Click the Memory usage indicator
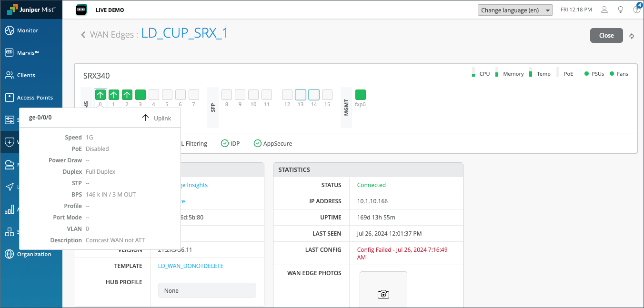Screen dimensions: 644x308 coord(509,73)
